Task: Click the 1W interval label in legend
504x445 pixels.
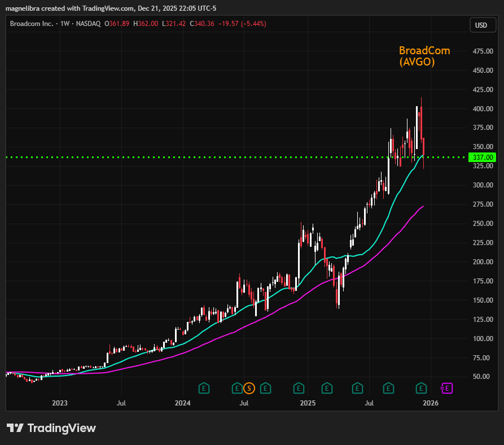Action: pos(65,24)
